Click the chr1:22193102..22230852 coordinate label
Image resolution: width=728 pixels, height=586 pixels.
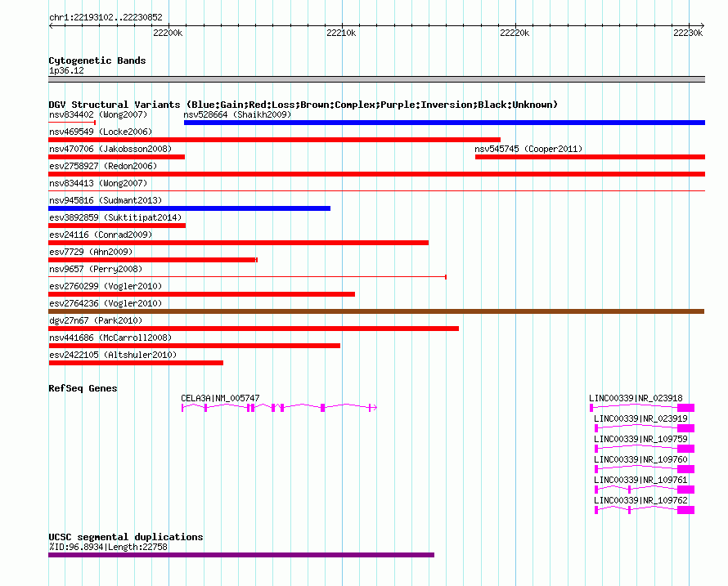tap(106, 17)
